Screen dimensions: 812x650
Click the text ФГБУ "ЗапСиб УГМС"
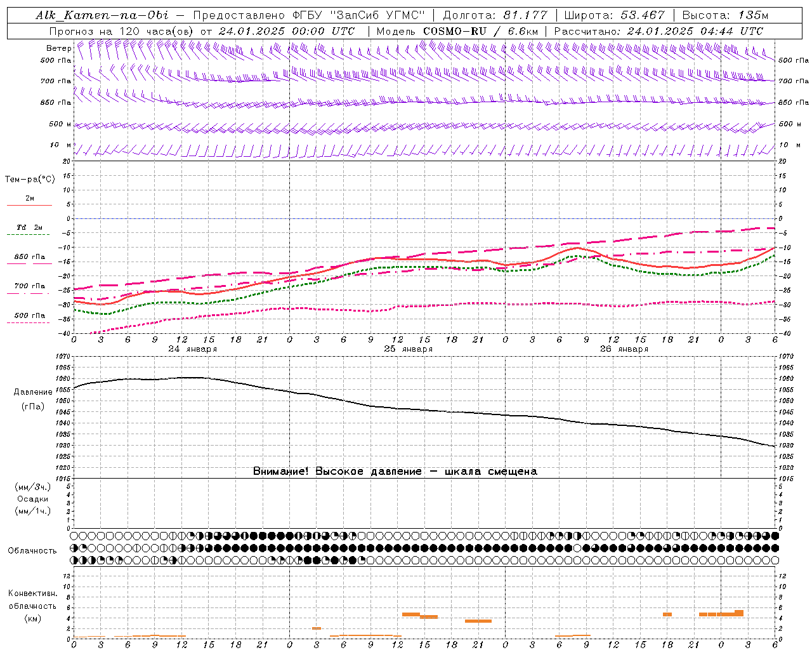click(x=358, y=15)
